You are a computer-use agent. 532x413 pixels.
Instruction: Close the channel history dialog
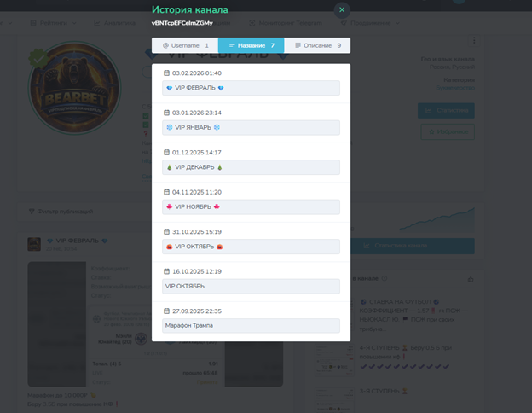coord(342,10)
